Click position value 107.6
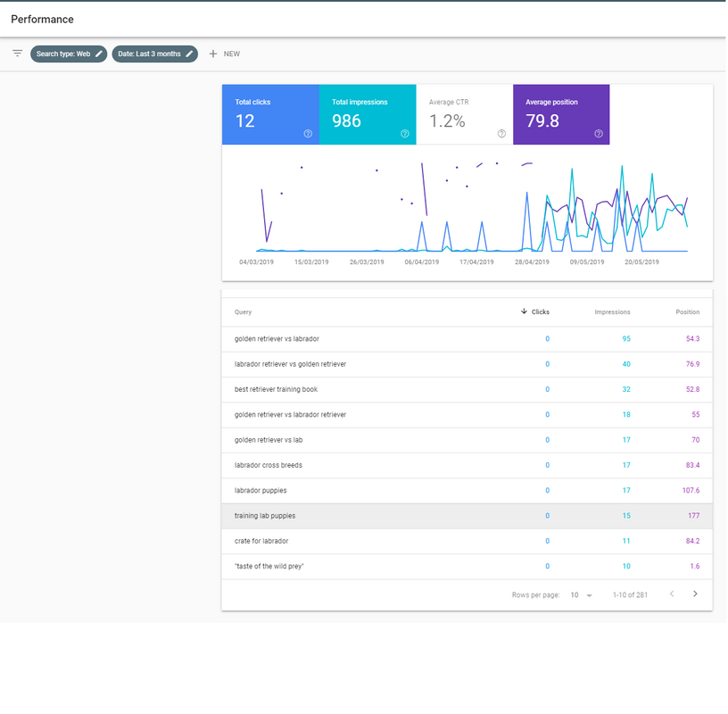 (691, 491)
